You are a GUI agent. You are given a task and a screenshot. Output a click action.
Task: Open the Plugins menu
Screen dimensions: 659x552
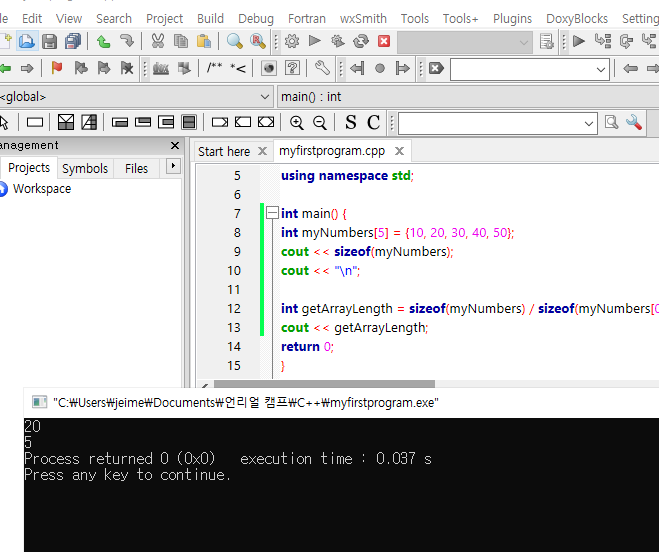point(512,18)
